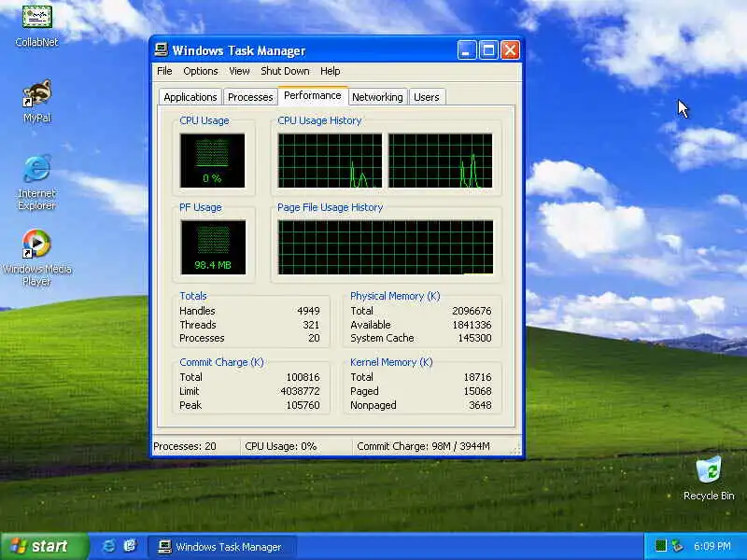This screenshot has width=747, height=560.
Task: Click Commit Charge Total 100816
Action: (x=303, y=377)
